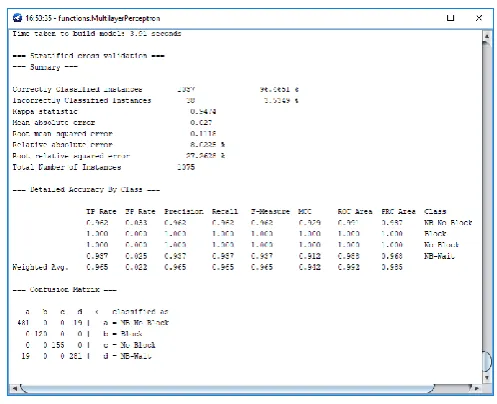This screenshot has width=497, height=404.
Task: Click FP Rate value 0.025
Action: (136, 256)
